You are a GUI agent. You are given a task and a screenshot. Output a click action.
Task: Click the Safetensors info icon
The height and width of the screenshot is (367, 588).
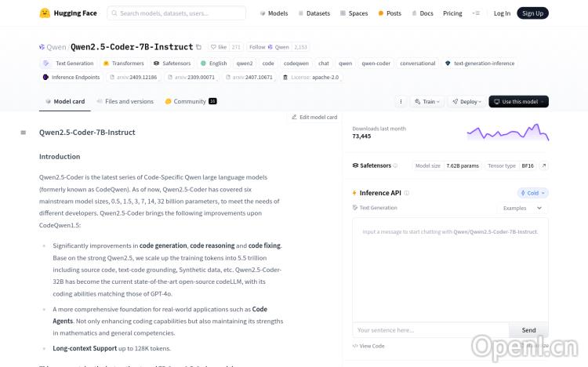click(395, 165)
